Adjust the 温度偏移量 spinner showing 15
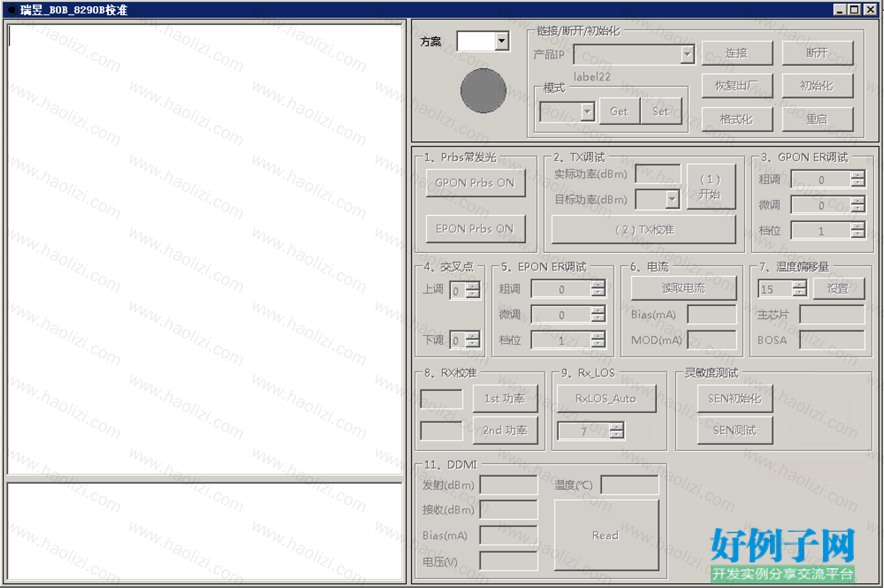The height and width of the screenshot is (588, 884). [x=782, y=289]
